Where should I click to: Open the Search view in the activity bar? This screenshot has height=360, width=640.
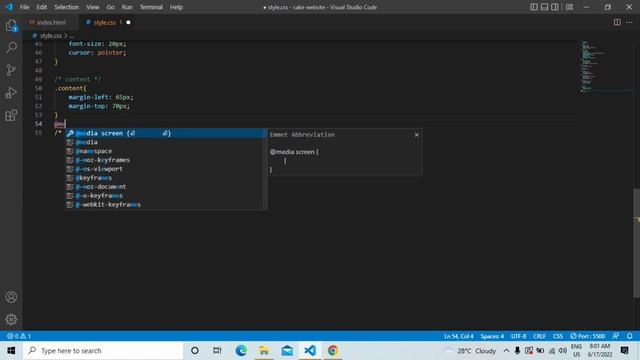coord(11,48)
